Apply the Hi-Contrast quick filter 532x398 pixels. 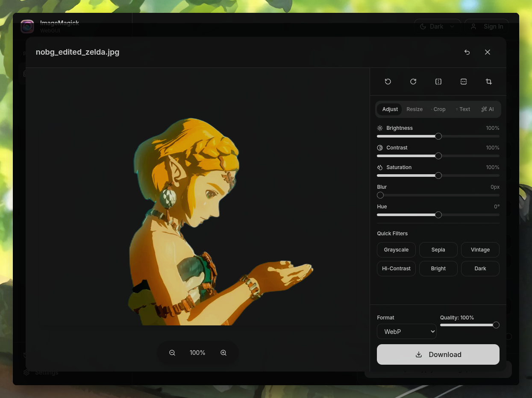click(x=396, y=269)
